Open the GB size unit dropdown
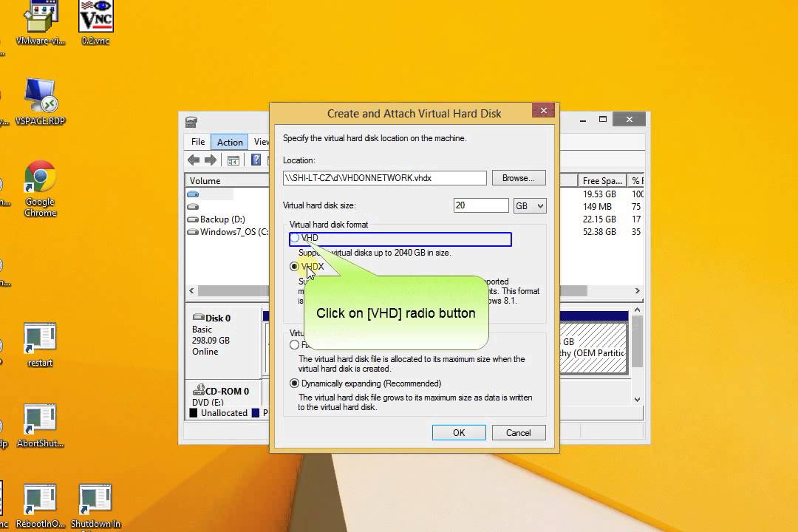Viewport: 798px width, 532px height. coord(530,205)
